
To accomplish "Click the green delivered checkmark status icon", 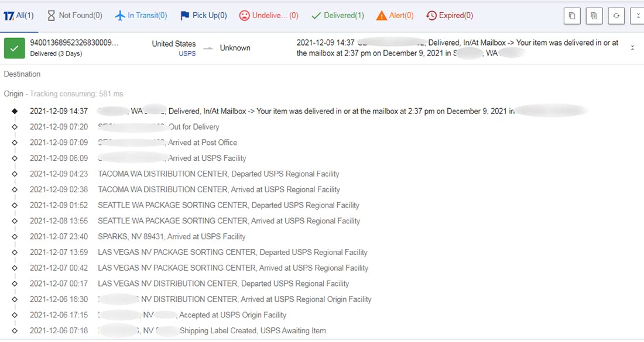I will (x=14, y=48).
